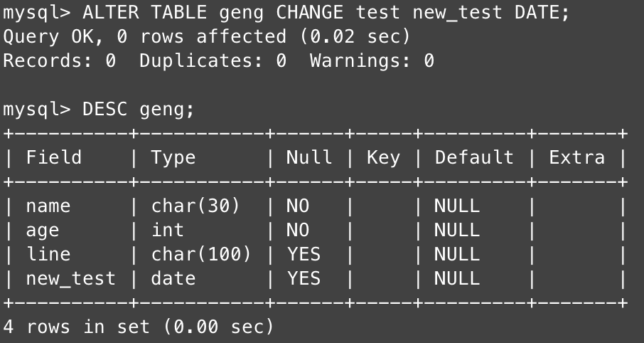The height and width of the screenshot is (343, 644).
Task: Click the 'date' type value
Action: 173,279
